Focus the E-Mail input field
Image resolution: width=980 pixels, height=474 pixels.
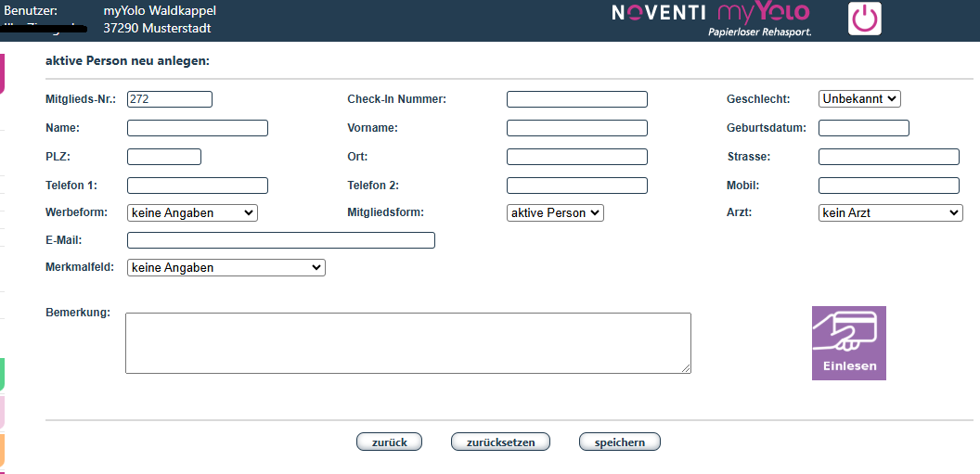tap(280, 240)
